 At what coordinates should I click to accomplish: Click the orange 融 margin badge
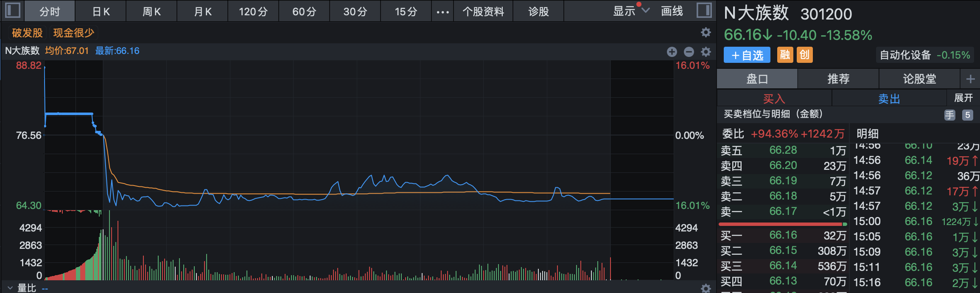pos(785,55)
